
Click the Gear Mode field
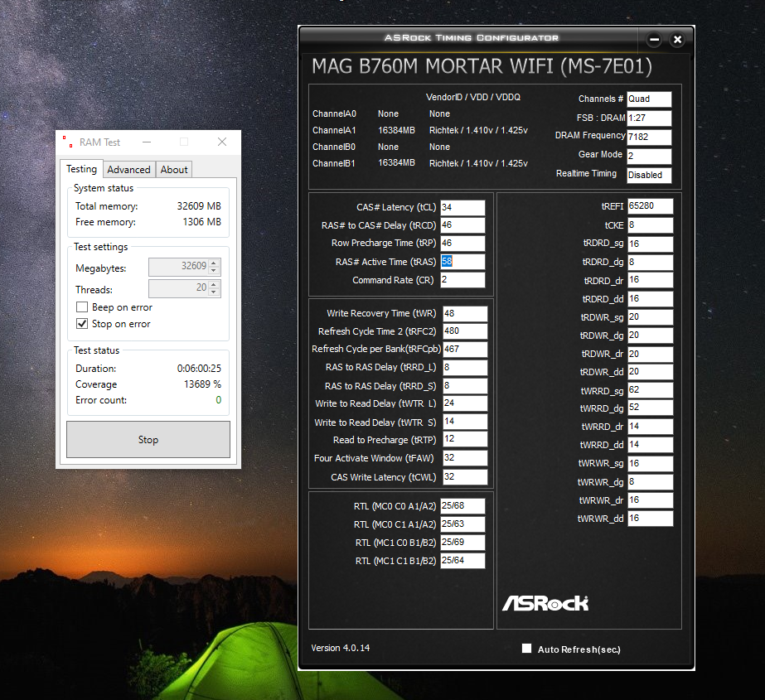(649, 156)
